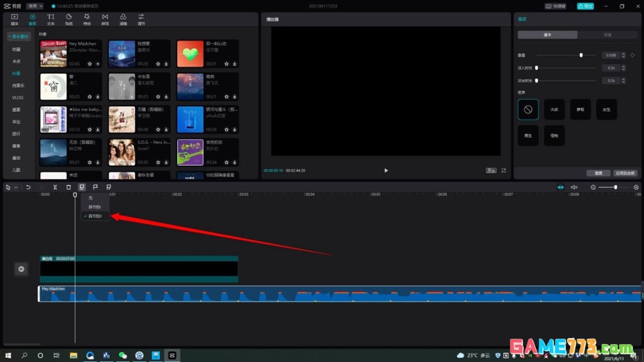Toggle the volume keyframe diamond
The width and height of the screenshot is (644, 362).
[x=633, y=55]
